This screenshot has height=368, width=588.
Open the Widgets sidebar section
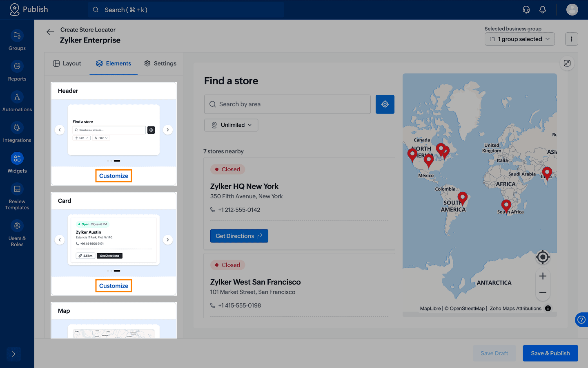pyautogui.click(x=17, y=163)
